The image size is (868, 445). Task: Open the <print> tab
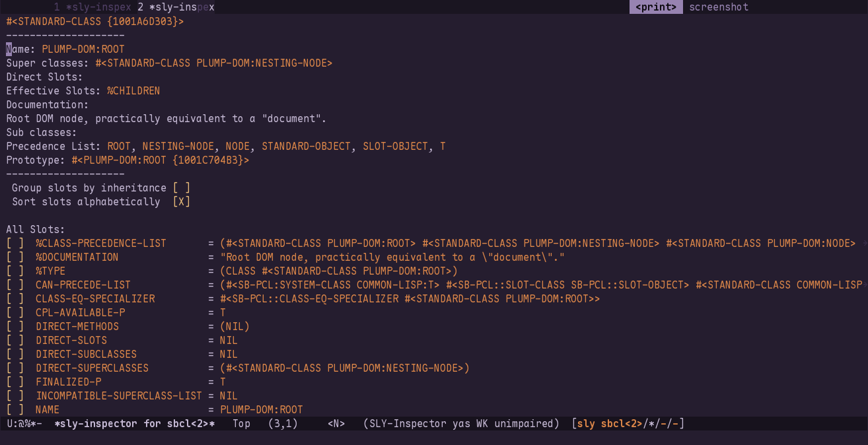pyautogui.click(x=655, y=7)
